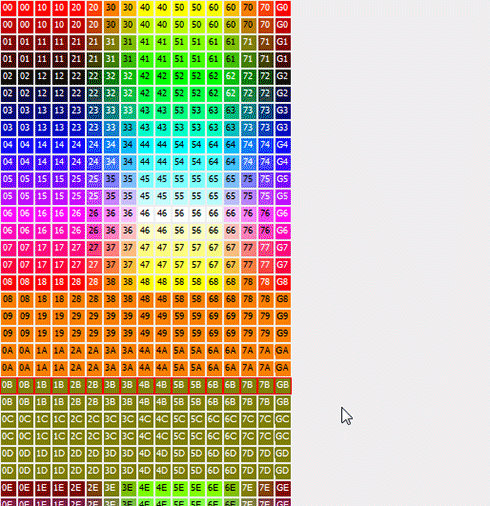Pick the darker red G0 swatch directly above G1
The height and width of the screenshot is (506, 490).
tap(282, 25)
